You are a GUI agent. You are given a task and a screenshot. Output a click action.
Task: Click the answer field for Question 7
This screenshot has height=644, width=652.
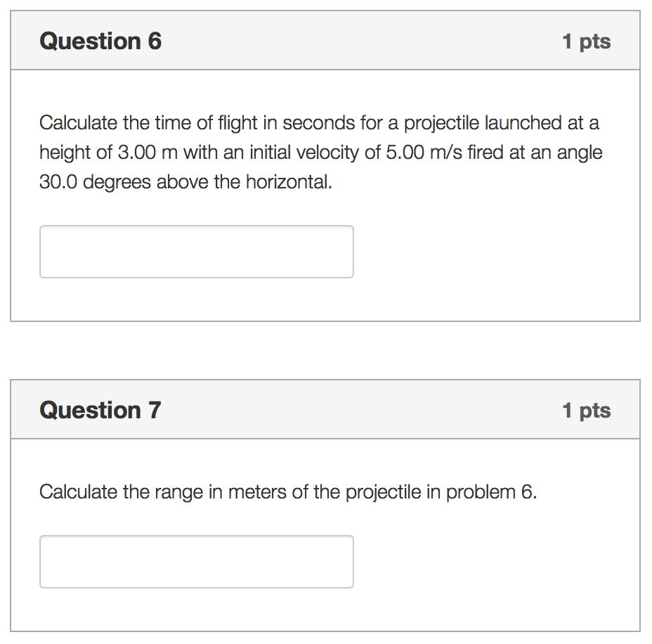coord(196,561)
